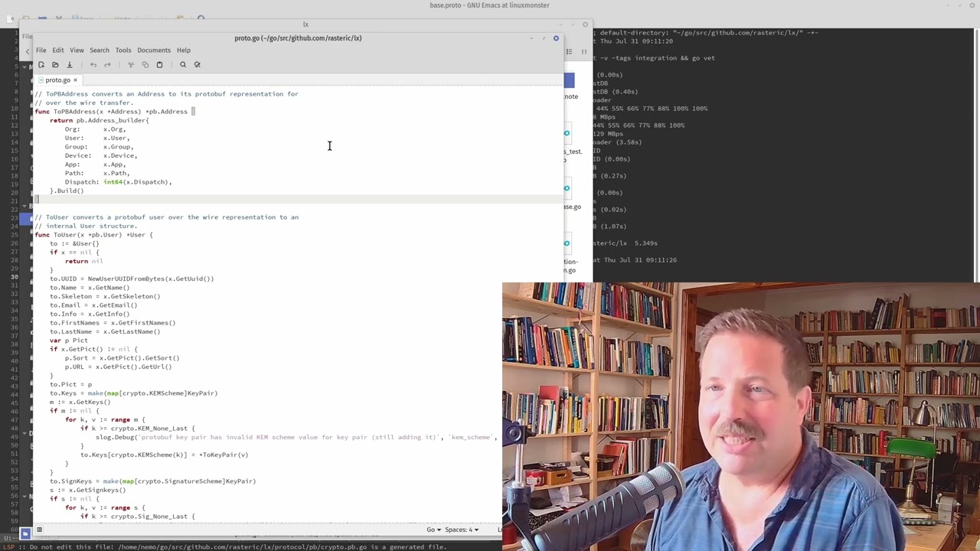Click the 'm := x.GetKeys()' line
Viewport: 980px width, 551px height.
[80, 402]
